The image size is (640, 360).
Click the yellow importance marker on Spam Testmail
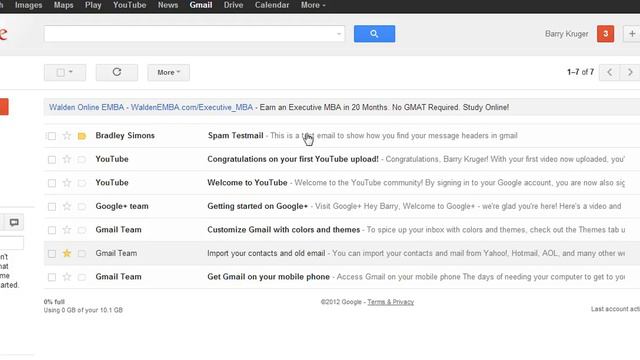pos(82,136)
